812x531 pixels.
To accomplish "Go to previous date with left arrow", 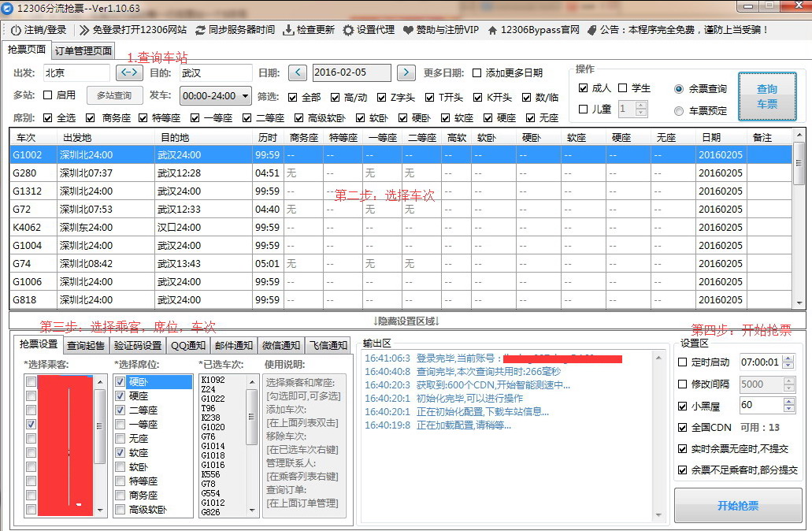I will click(x=298, y=72).
